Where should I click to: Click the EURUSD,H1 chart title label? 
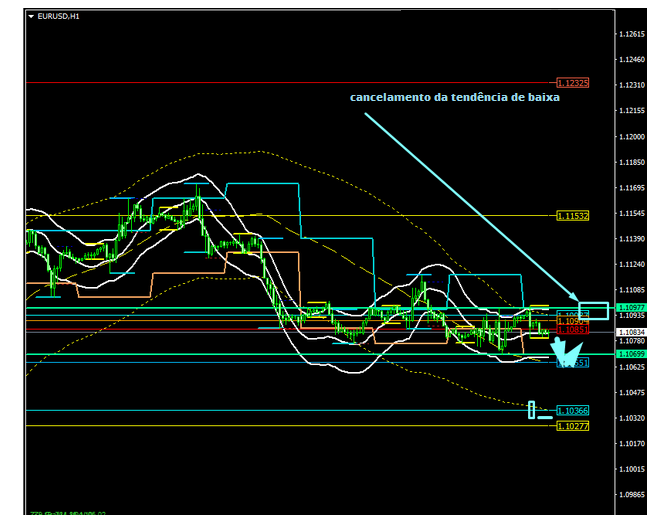point(58,17)
